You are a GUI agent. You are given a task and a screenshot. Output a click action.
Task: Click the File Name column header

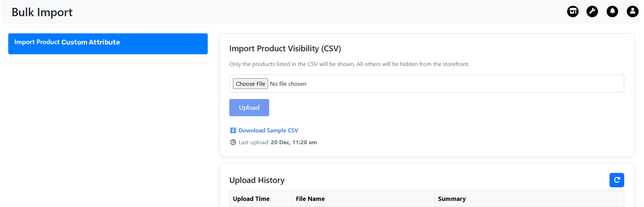[x=310, y=199]
